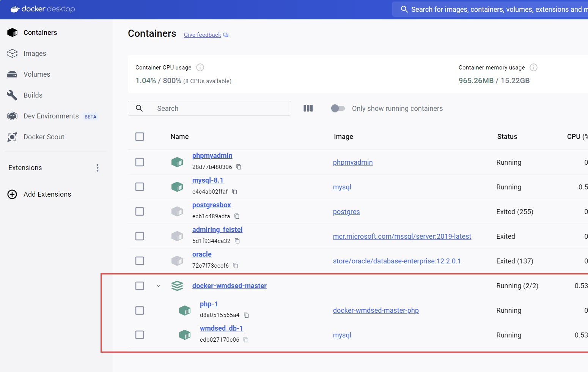Open the Images section in sidebar
Viewport: 588px width, 372px height.
(35, 54)
